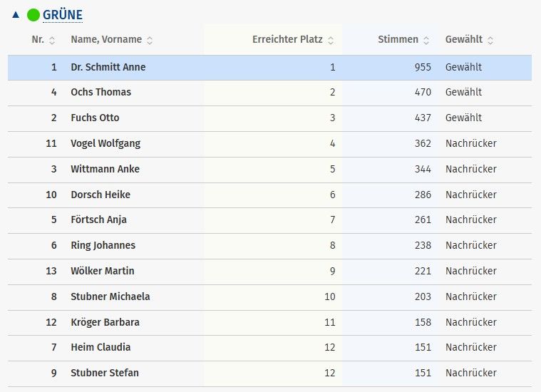Viewport: 541px width, 392px height.
Task: Sort by Stimmen arrows icon
Action: tap(426, 40)
